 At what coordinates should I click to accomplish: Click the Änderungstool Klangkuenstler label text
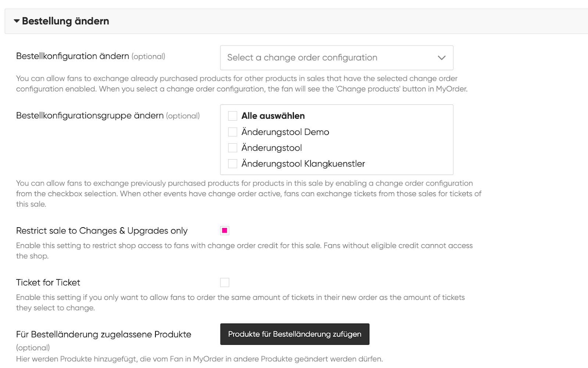click(x=303, y=164)
